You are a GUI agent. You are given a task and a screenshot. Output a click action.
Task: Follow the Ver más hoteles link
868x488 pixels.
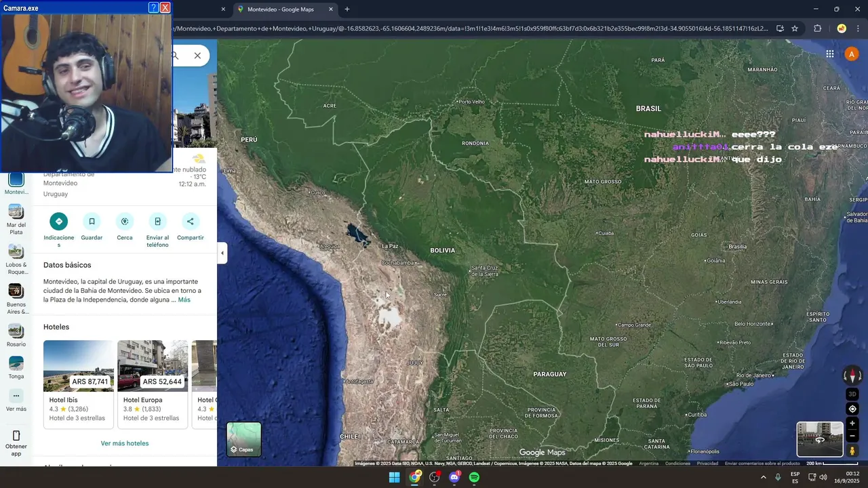(x=125, y=443)
